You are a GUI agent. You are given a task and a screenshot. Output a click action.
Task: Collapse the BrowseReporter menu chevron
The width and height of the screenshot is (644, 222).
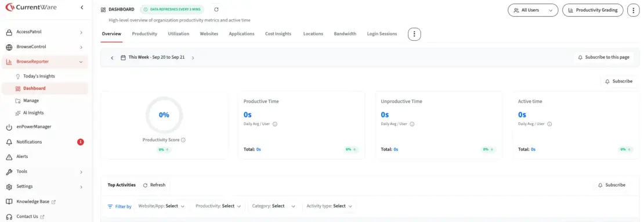[x=81, y=62]
